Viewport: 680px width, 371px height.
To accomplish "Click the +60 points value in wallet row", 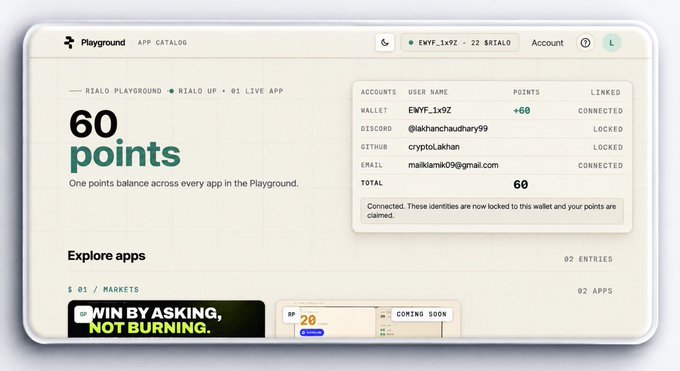I will [522, 111].
